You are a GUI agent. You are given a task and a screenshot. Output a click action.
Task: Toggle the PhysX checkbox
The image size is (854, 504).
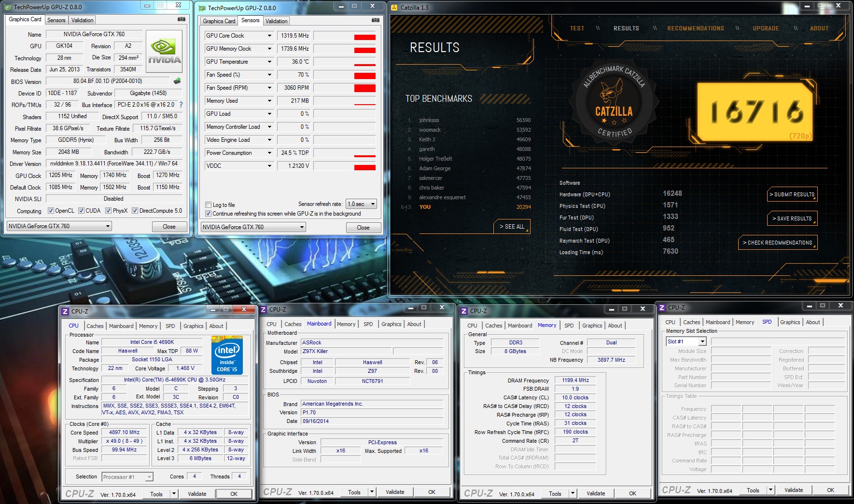click(x=108, y=211)
